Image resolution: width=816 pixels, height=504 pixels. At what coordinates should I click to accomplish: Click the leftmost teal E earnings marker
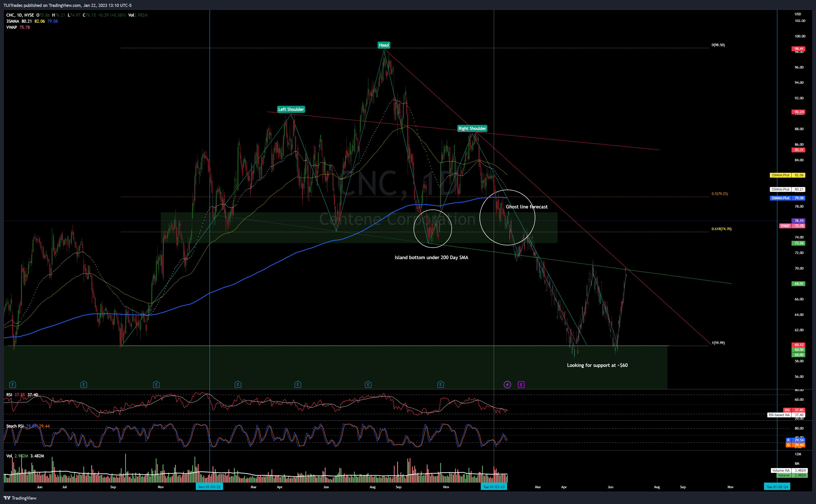[x=13, y=384]
